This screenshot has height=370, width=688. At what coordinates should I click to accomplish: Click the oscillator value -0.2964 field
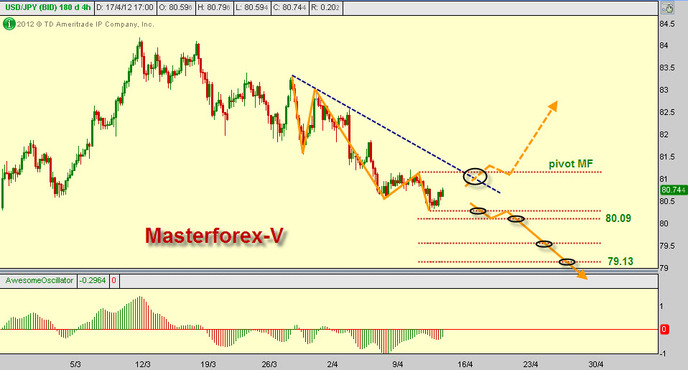pos(93,280)
